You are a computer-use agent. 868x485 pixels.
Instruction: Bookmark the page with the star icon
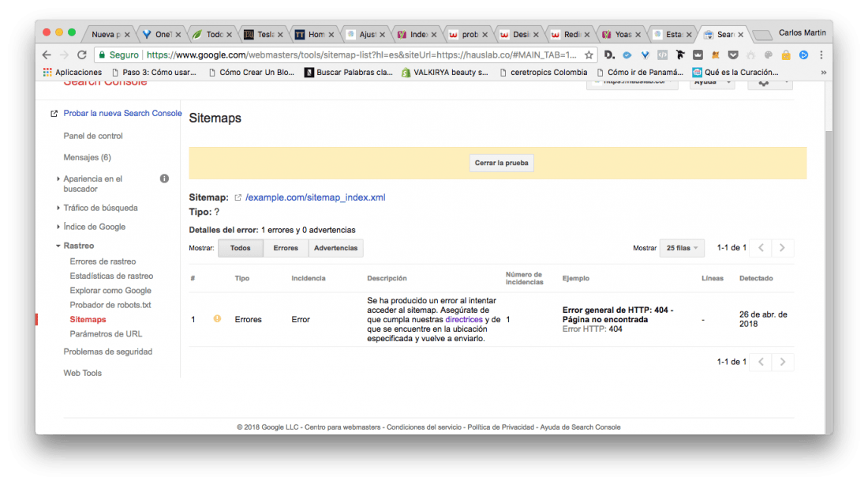pyautogui.click(x=589, y=55)
